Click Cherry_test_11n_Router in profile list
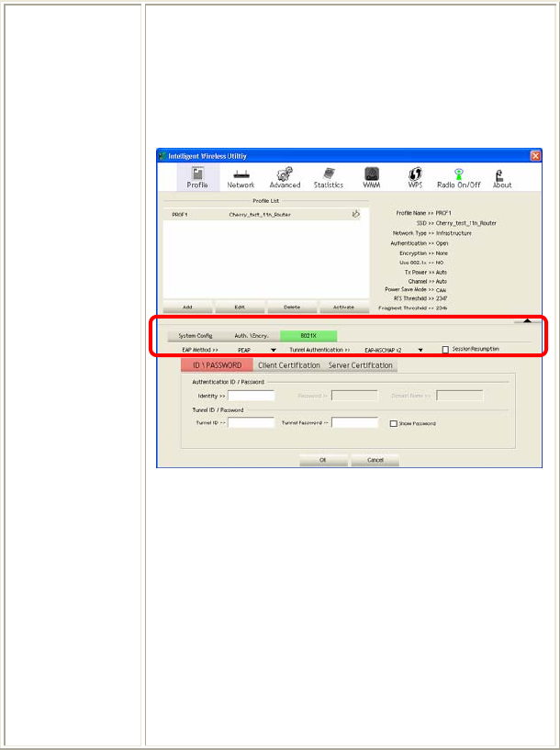The width and height of the screenshot is (560, 750). click(x=260, y=215)
